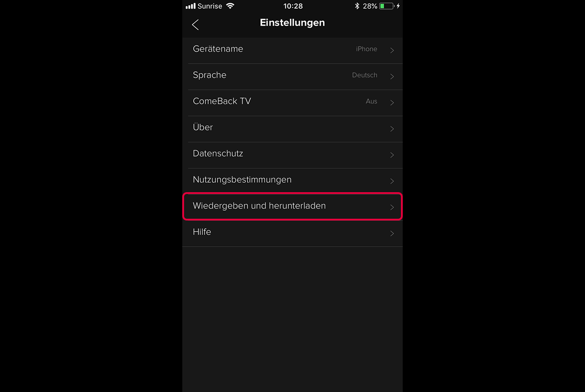Tap the charging bolt icon
This screenshot has width=585, height=392.
point(398,6)
